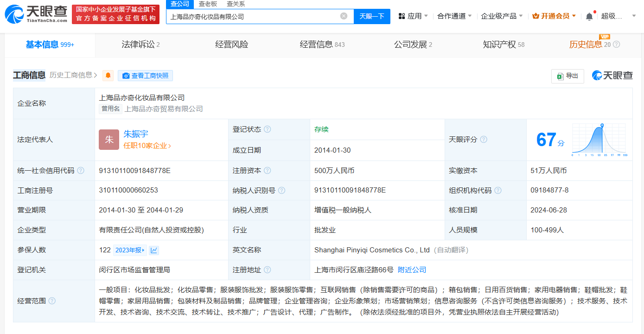This screenshot has height=334, width=644.
Task: Click the 朱 avatar of the legal representative
Action: (x=108, y=139)
